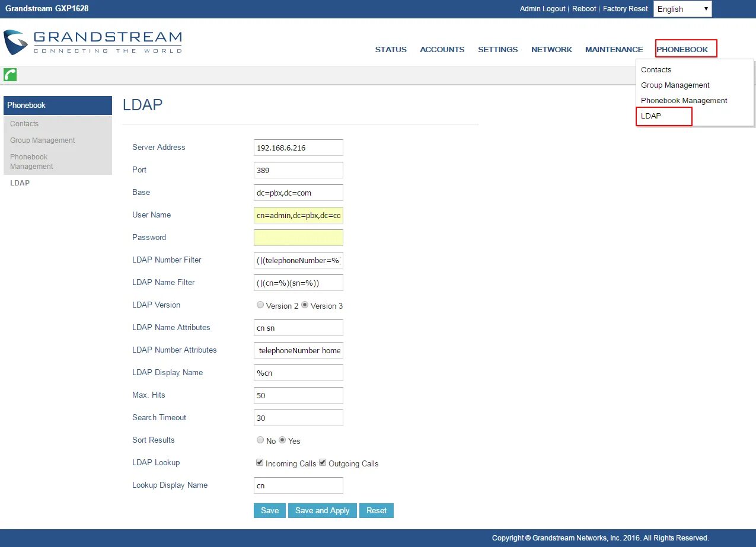The width and height of the screenshot is (756, 547).
Task: Click the User Name input field
Action: pyautogui.click(x=298, y=215)
